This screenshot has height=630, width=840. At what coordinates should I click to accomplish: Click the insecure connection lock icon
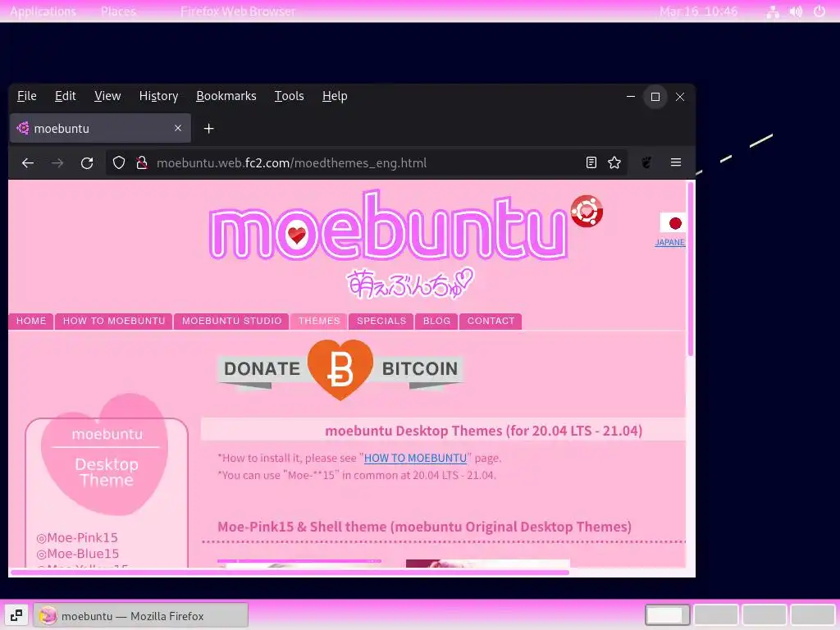(141, 163)
